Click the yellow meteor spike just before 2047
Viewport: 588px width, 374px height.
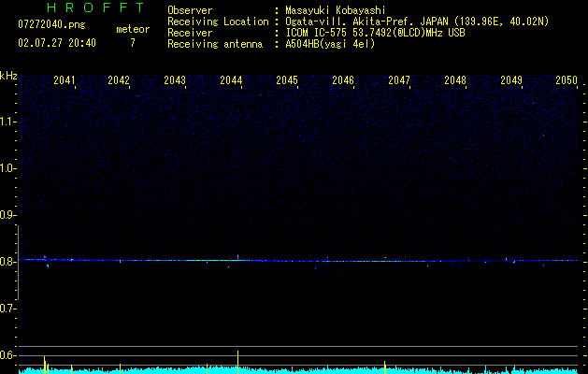point(385,367)
